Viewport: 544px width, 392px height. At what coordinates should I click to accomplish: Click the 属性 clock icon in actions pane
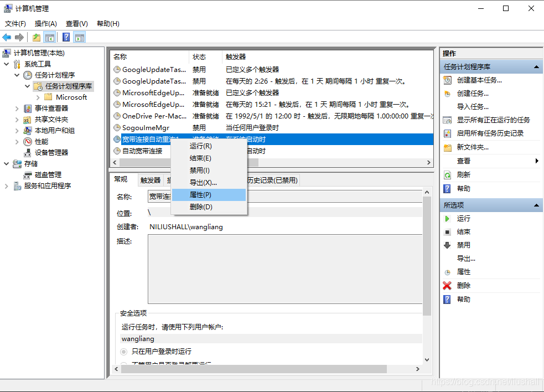(448, 272)
